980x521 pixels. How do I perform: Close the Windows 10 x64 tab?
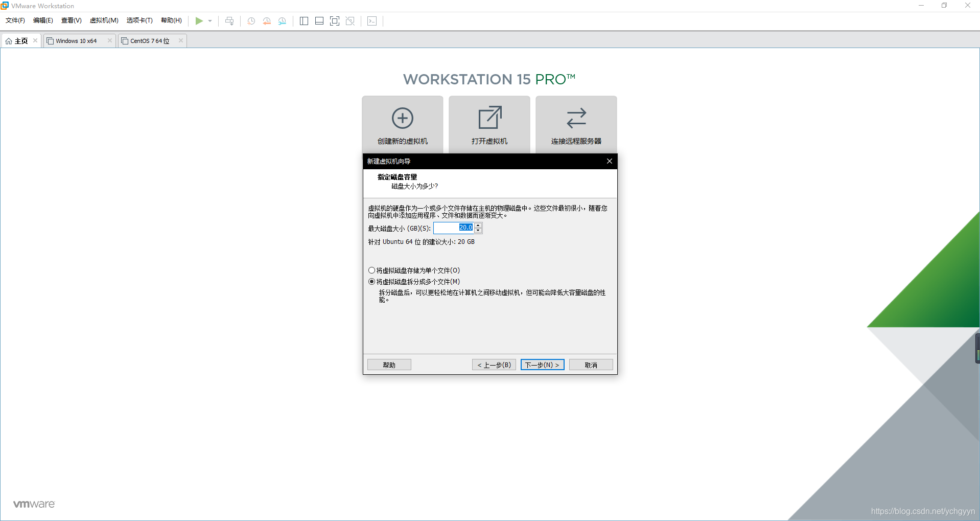click(x=109, y=40)
